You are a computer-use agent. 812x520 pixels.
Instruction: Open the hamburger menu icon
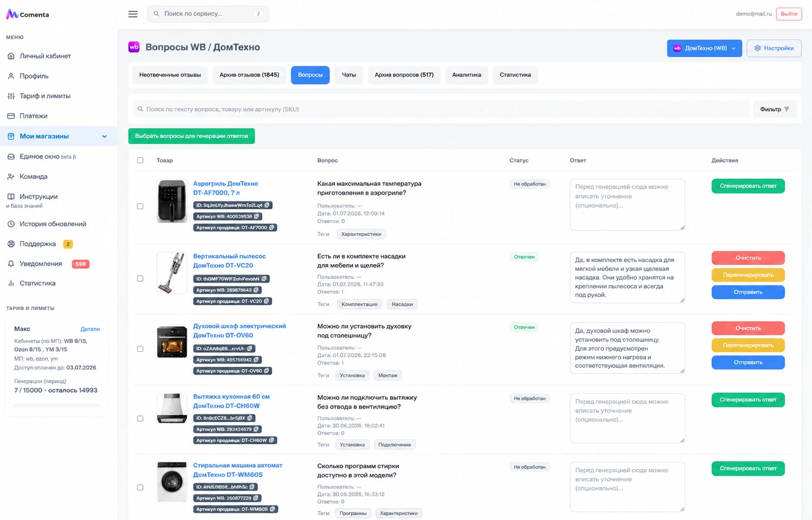click(133, 14)
